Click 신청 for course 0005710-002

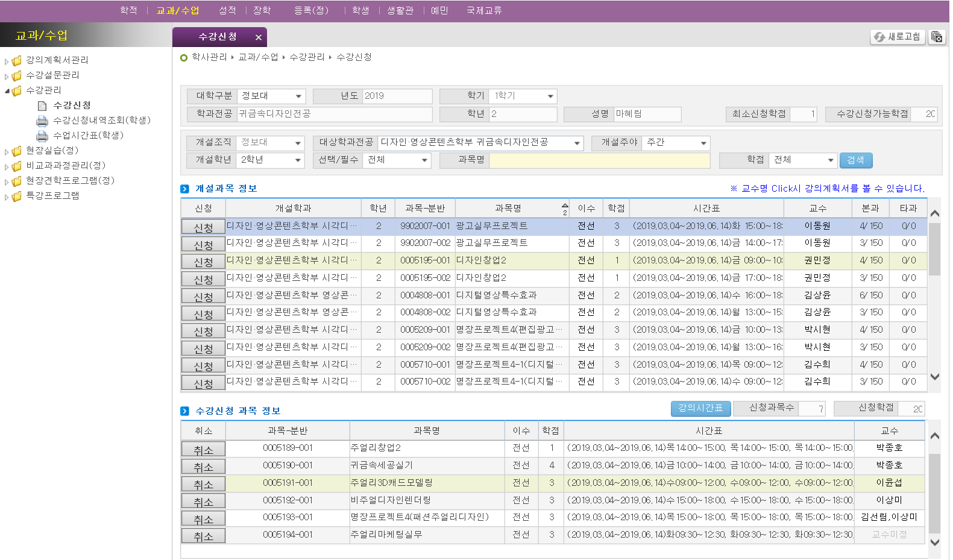(203, 383)
